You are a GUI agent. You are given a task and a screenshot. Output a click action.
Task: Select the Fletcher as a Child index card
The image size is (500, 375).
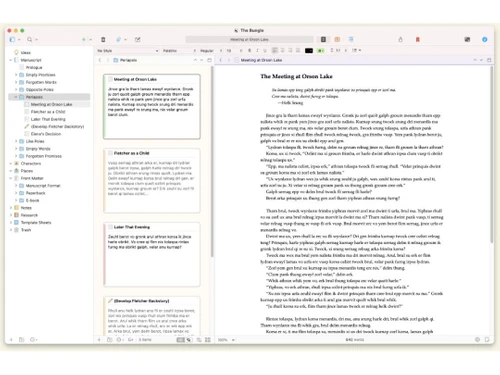(x=152, y=180)
